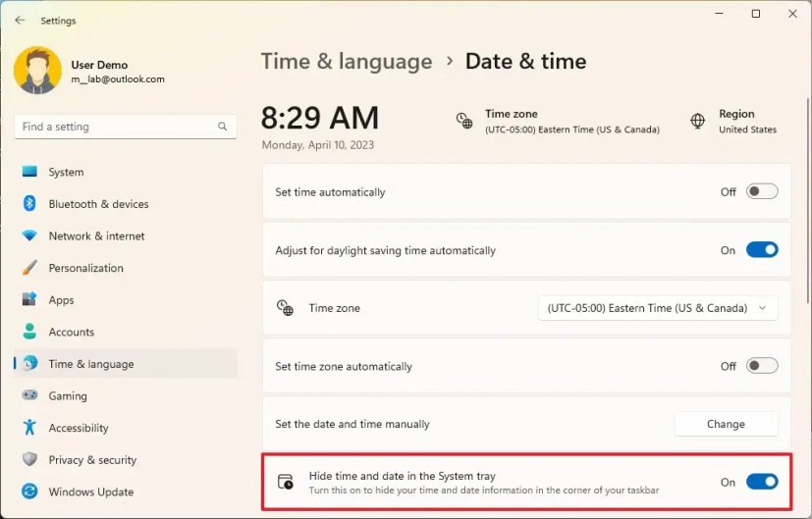The height and width of the screenshot is (519, 812).
Task: Click the User Demo account name
Action: pos(99,65)
